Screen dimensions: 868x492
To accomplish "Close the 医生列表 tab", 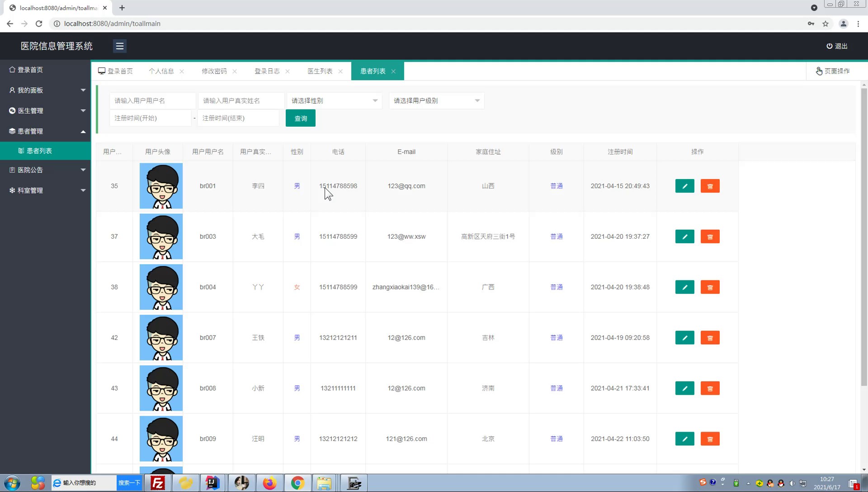I will click(340, 71).
